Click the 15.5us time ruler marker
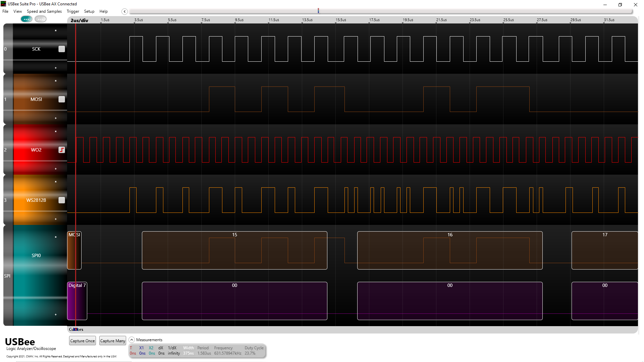 coord(341,20)
